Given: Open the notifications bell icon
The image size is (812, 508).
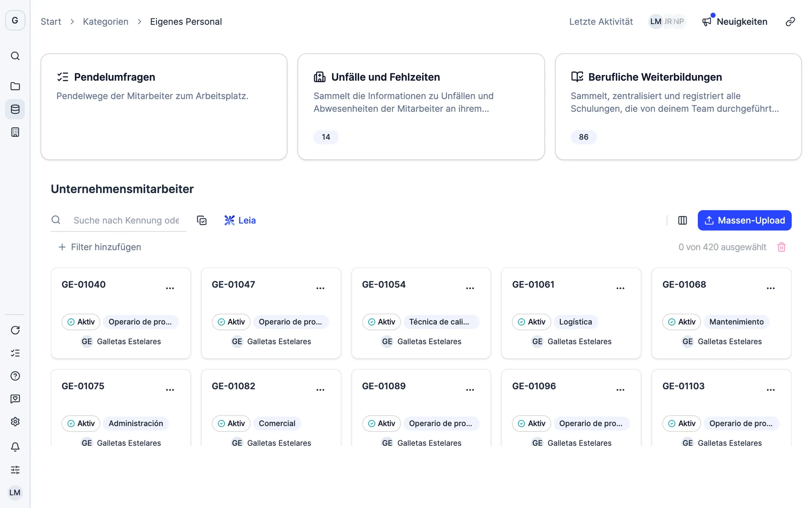Looking at the screenshot, I should coord(15,447).
